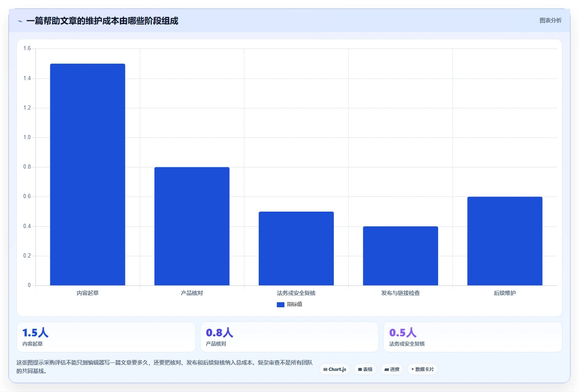
Task: Click the 表格 tag chip
Action: 365,369
